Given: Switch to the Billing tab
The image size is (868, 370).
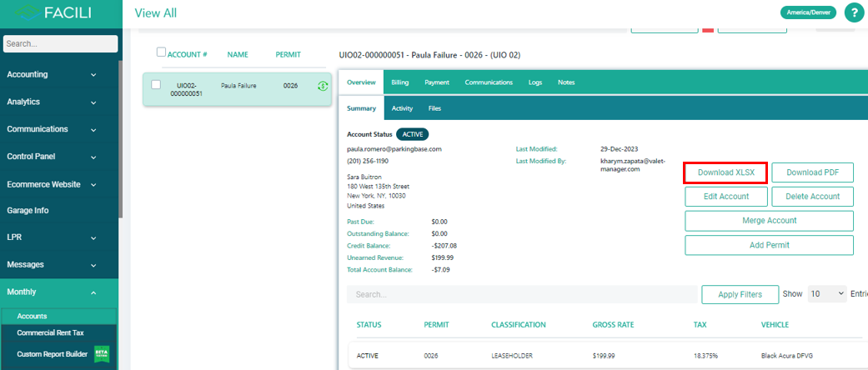Looking at the screenshot, I should (x=400, y=82).
